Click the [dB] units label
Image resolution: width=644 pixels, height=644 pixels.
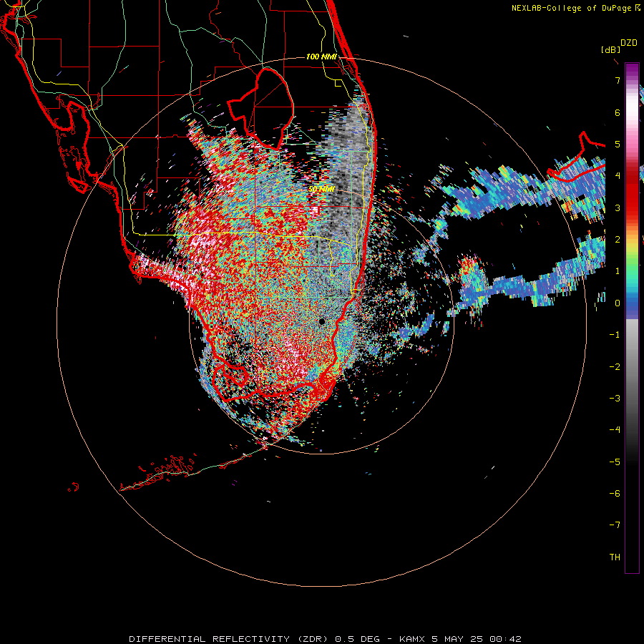pos(611,50)
